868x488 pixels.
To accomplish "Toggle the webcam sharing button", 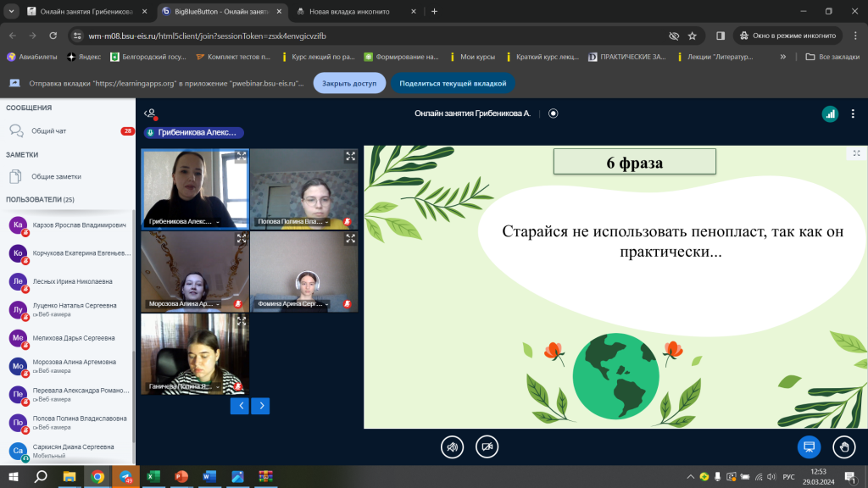I will pos(487,447).
